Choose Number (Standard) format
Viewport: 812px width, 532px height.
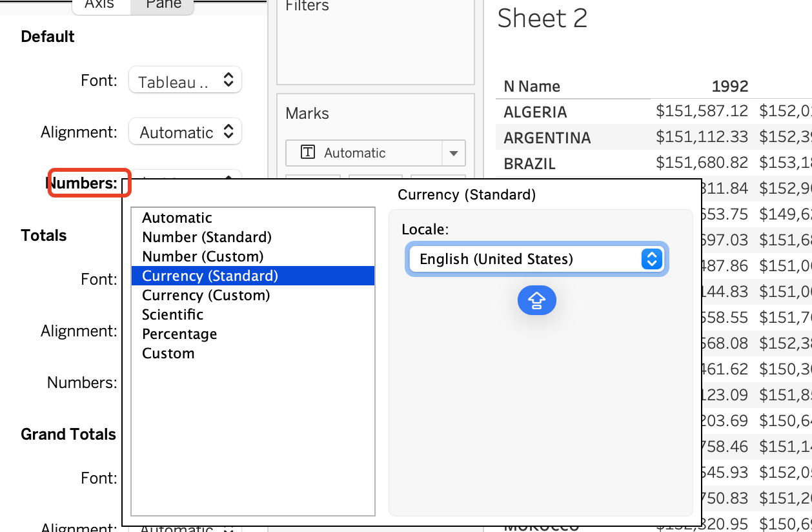tap(207, 238)
